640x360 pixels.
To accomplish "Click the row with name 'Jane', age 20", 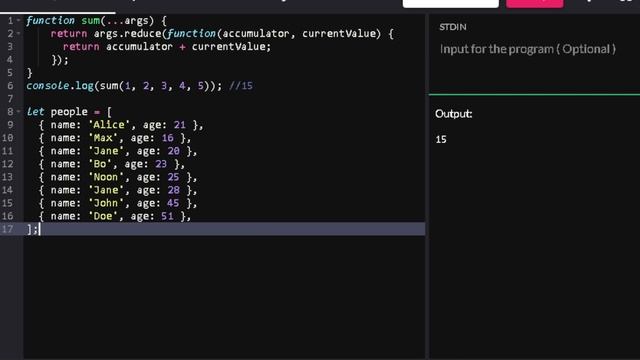I will [x=118, y=151].
